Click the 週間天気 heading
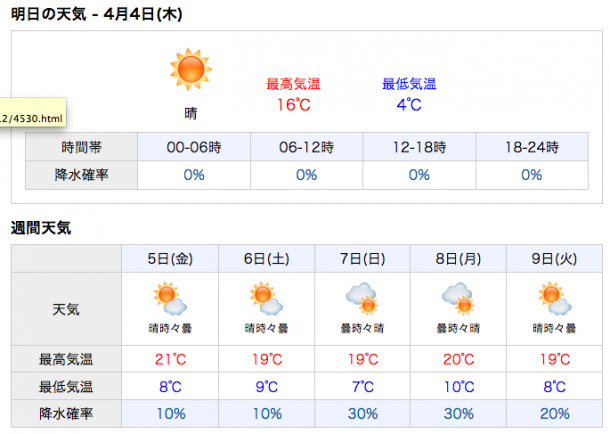The width and height of the screenshot is (610, 434). click(x=41, y=228)
